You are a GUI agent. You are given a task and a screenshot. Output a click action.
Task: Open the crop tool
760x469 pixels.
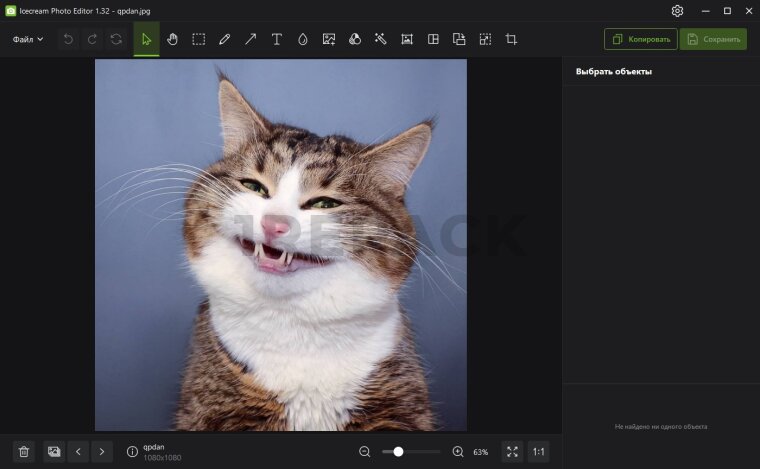click(x=511, y=39)
